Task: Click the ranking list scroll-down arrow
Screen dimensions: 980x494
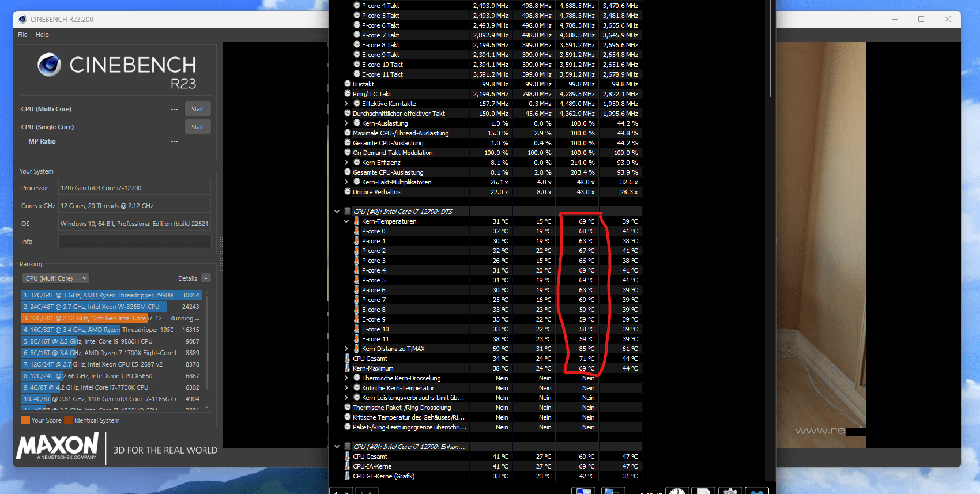Action: (207, 407)
